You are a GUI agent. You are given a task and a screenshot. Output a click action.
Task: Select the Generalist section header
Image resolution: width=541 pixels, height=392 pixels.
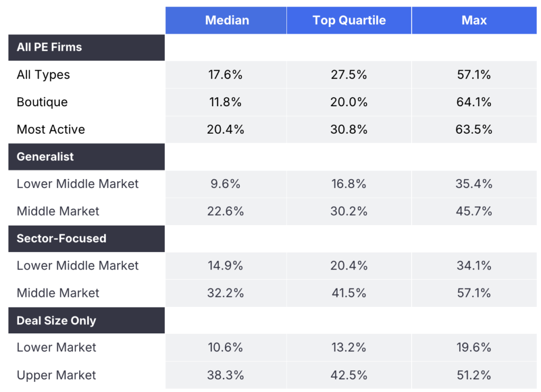45,157
